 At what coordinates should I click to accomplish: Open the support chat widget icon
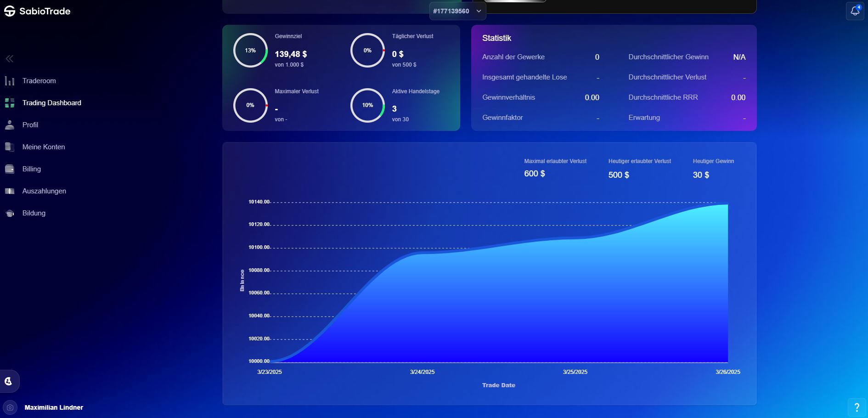pyautogui.click(x=9, y=381)
